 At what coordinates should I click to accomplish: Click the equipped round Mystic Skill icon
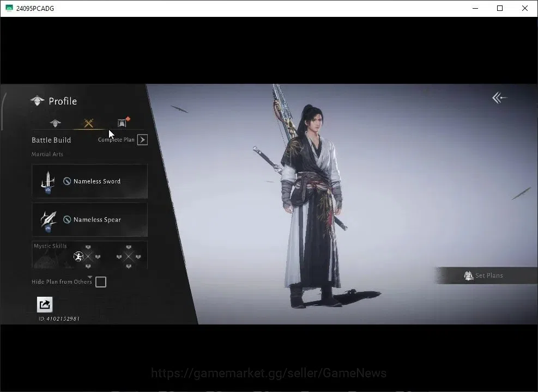[x=78, y=256]
